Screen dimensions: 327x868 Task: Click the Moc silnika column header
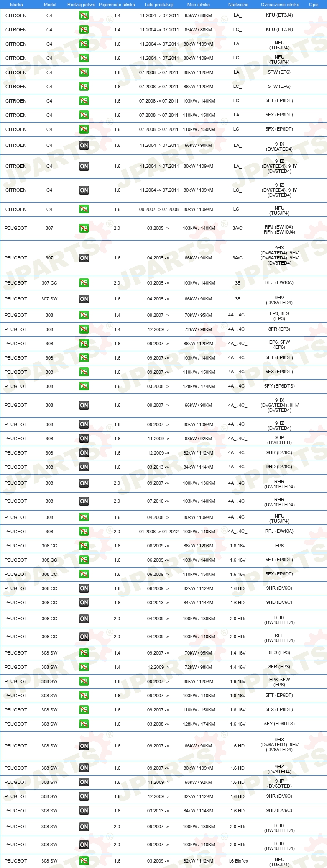199,5
